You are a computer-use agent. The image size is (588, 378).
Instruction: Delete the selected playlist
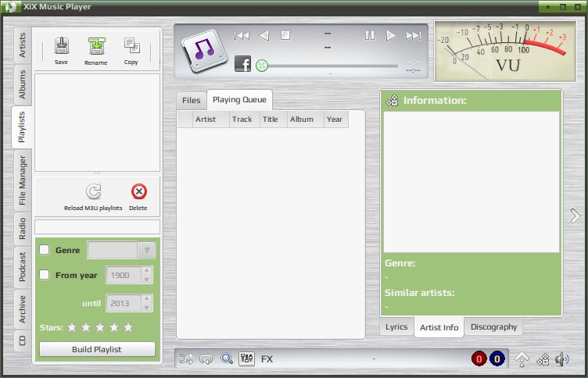tap(138, 191)
